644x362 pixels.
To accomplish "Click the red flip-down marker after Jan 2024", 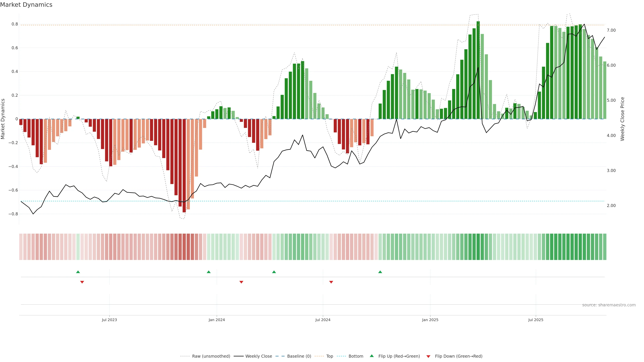I will tap(241, 282).
